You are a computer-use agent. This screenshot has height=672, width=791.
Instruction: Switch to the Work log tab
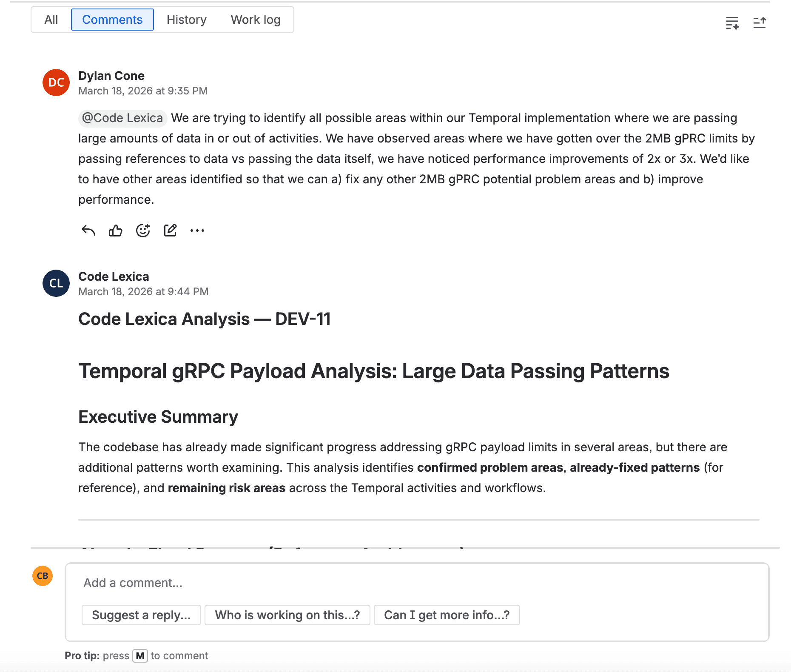(x=255, y=20)
